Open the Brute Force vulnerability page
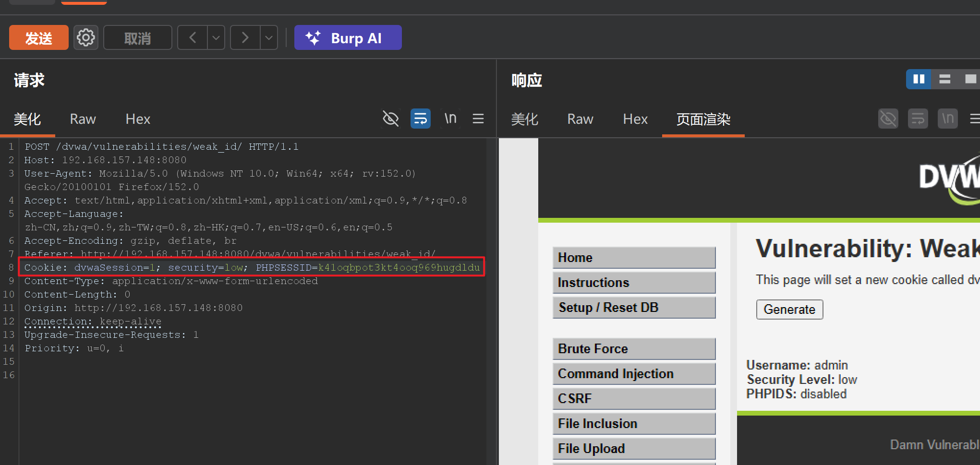 634,349
